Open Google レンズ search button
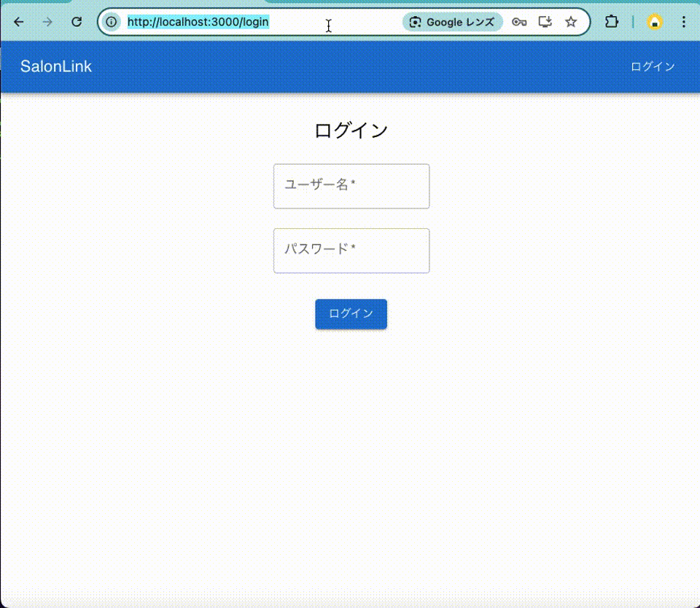 pyautogui.click(x=452, y=22)
